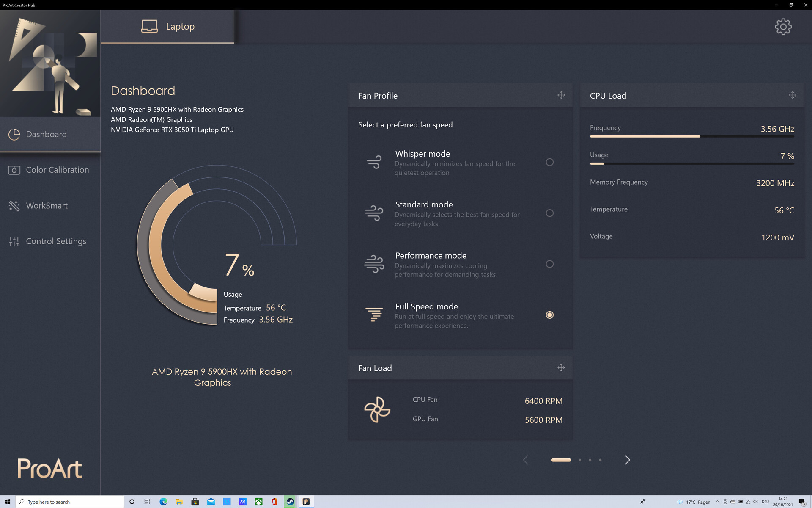812x508 pixels.
Task: Select Standard mode radio button
Action: pos(549,213)
